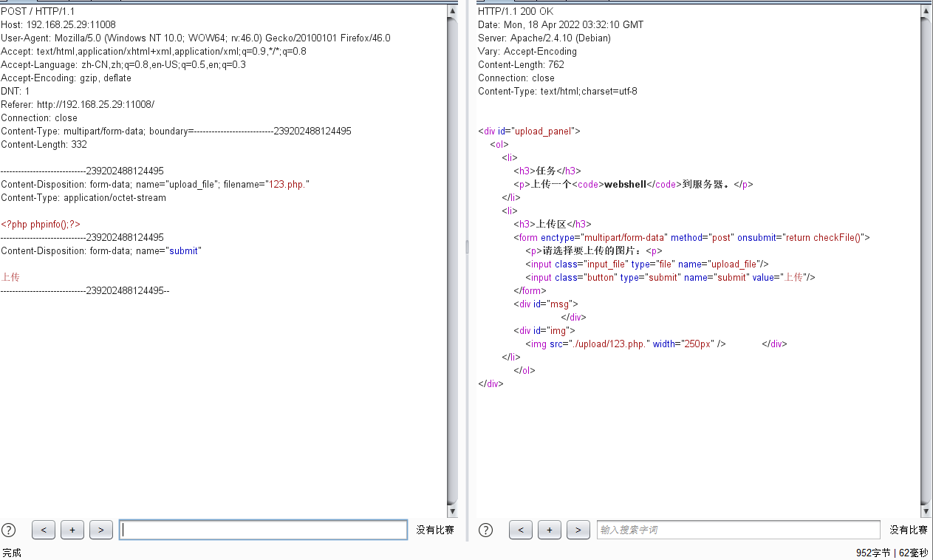This screenshot has height=560, width=933.
Task: Focus the request panel search input
Action: [263, 530]
